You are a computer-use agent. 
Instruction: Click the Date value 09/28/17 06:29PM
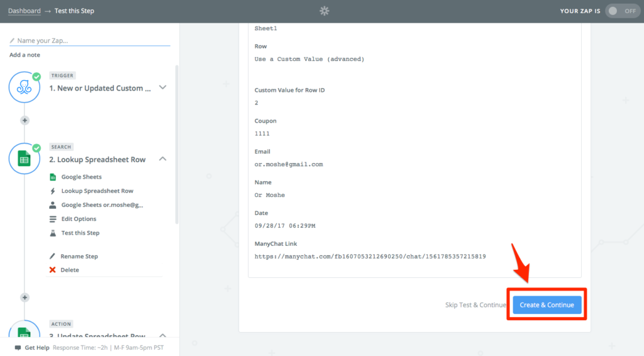(285, 225)
